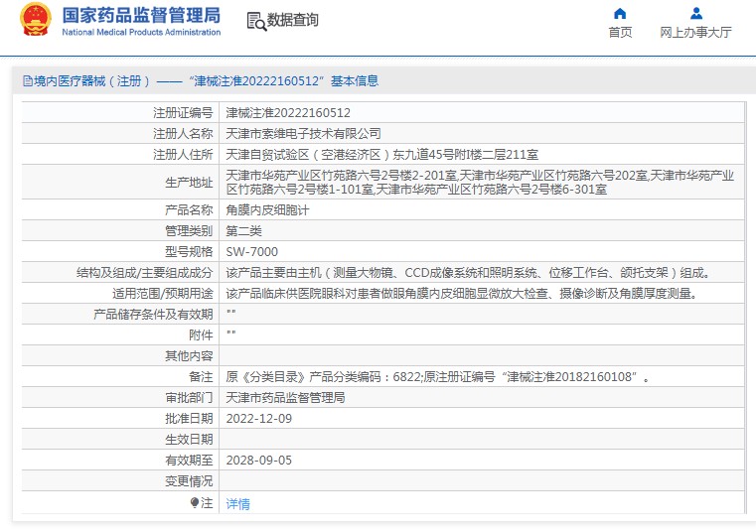
Task: Select product name 角膜内皮细胞计
Action: (267, 210)
